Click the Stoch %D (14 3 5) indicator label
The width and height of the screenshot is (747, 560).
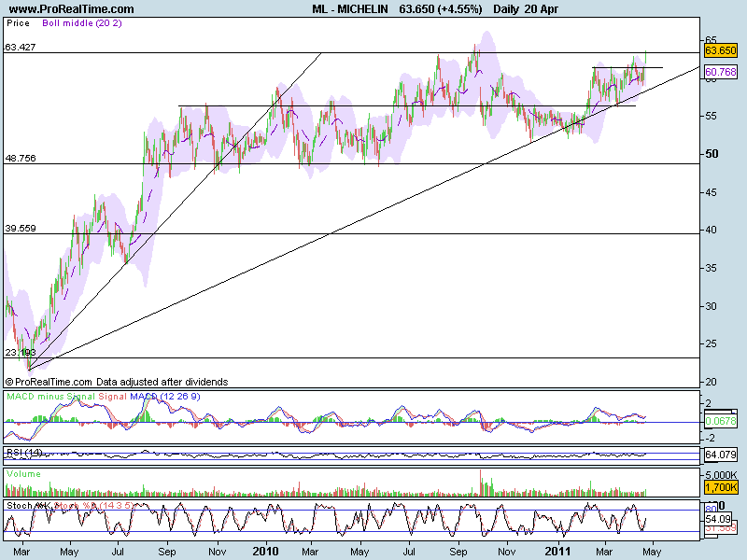(x=94, y=505)
